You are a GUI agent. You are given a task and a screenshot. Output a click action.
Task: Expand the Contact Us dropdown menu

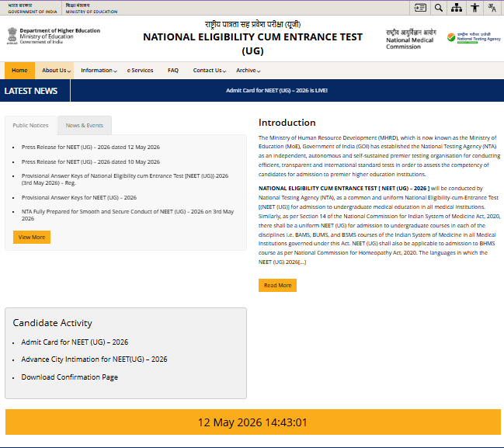(x=209, y=71)
